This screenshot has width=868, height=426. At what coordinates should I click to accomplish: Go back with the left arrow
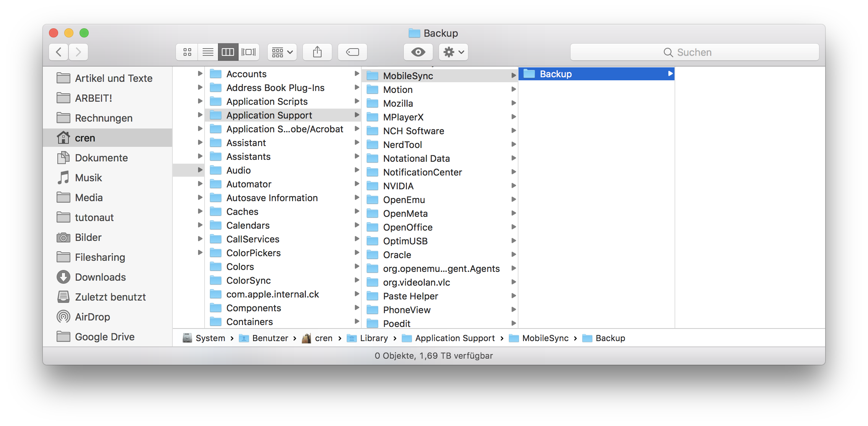(59, 52)
